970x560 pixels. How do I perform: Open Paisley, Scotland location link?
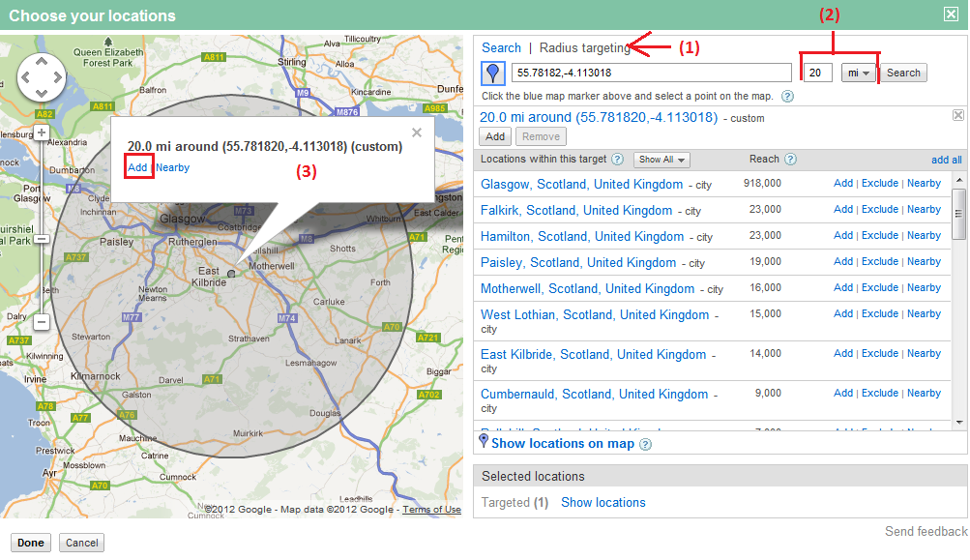tap(577, 262)
